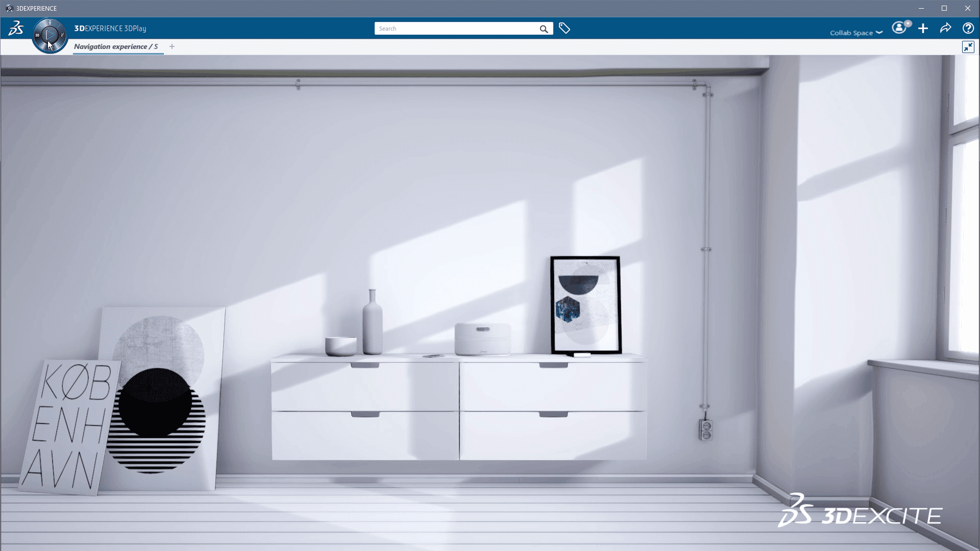Click the search magnifying glass icon
The height and width of the screenshot is (551, 980).
click(x=544, y=28)
